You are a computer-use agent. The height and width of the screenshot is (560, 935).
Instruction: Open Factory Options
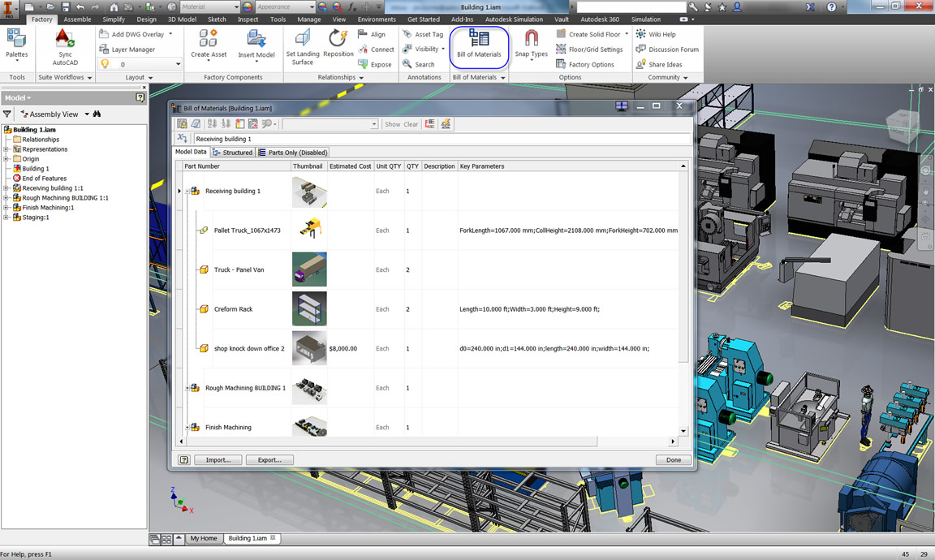tap(585, 64)
